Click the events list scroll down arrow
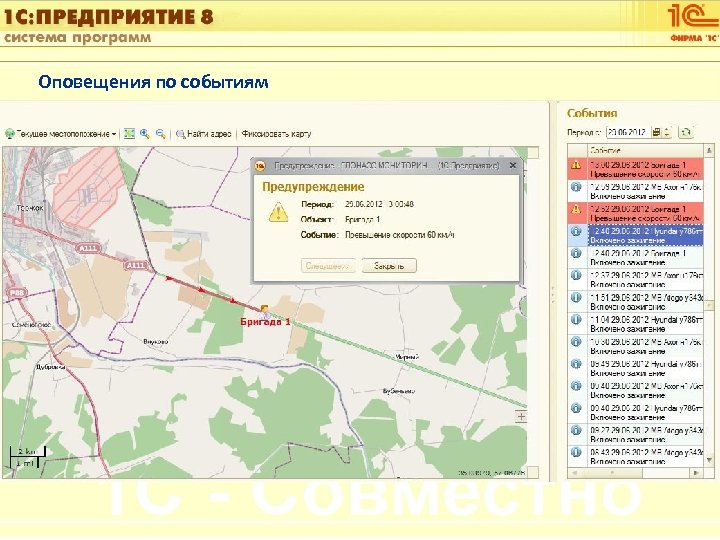Image resolution: width=720 pixels, height=540 pixels. [709, 461]
